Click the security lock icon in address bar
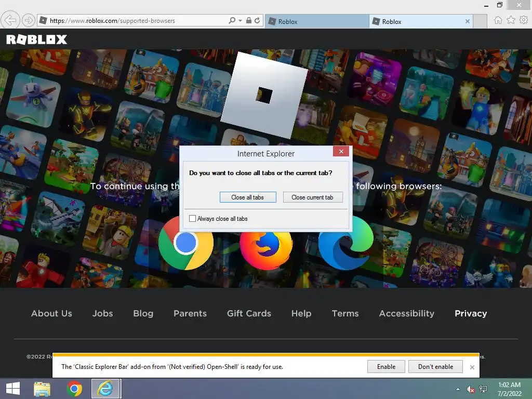Viewport: 532px width, 399px height. coord(249,20)
